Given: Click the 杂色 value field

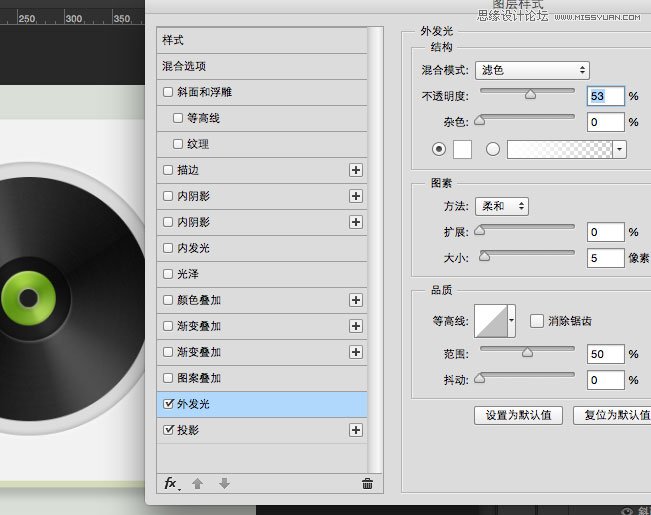Looking at the screenshot, I should pos(606,122).
